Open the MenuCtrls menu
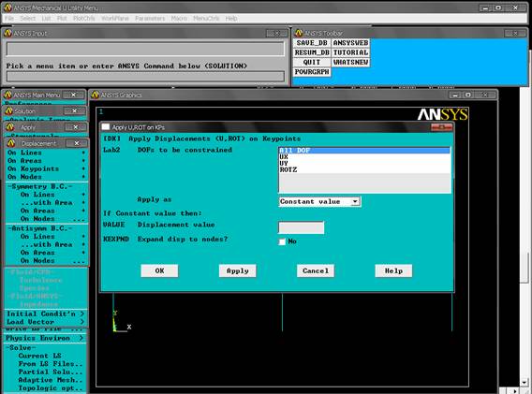The image size is (532, 394). [x=206, y=19]
